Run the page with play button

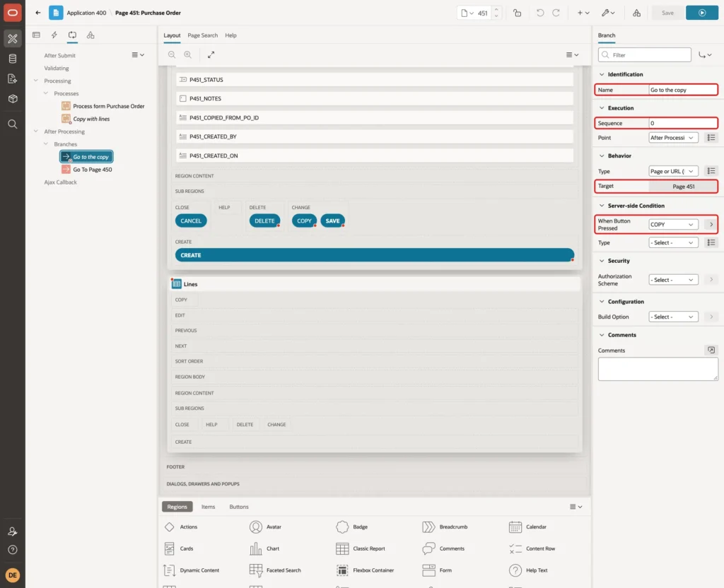click(702, 13)
